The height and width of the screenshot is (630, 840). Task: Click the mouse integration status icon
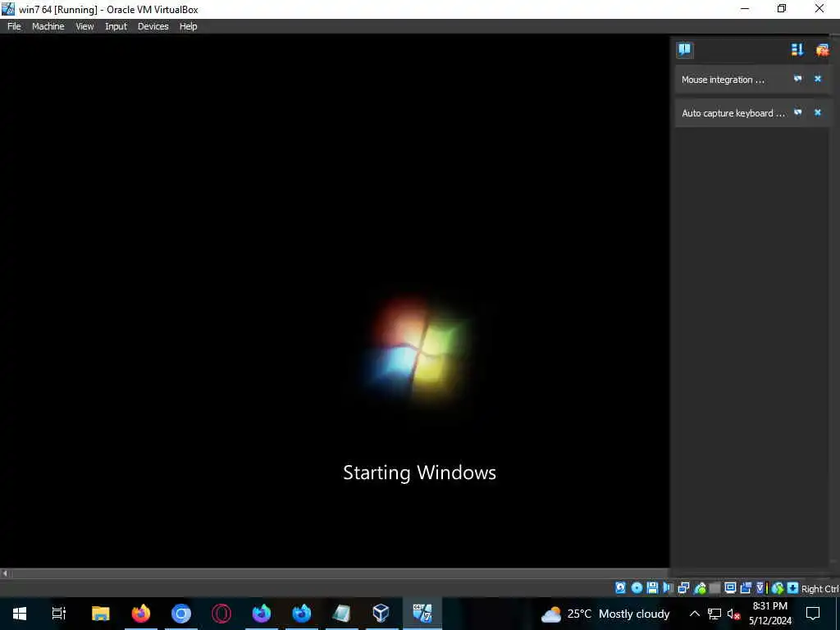778,587
